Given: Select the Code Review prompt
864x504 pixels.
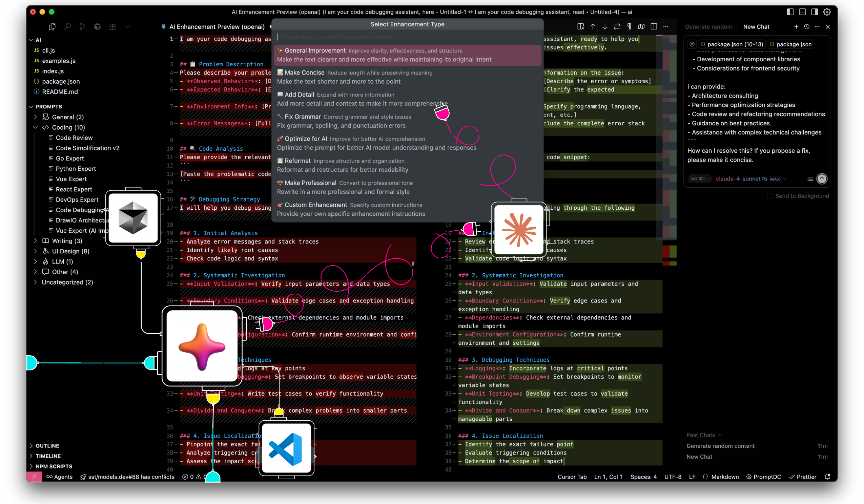Looking at the screenshot, I should (x=74, y=138).
